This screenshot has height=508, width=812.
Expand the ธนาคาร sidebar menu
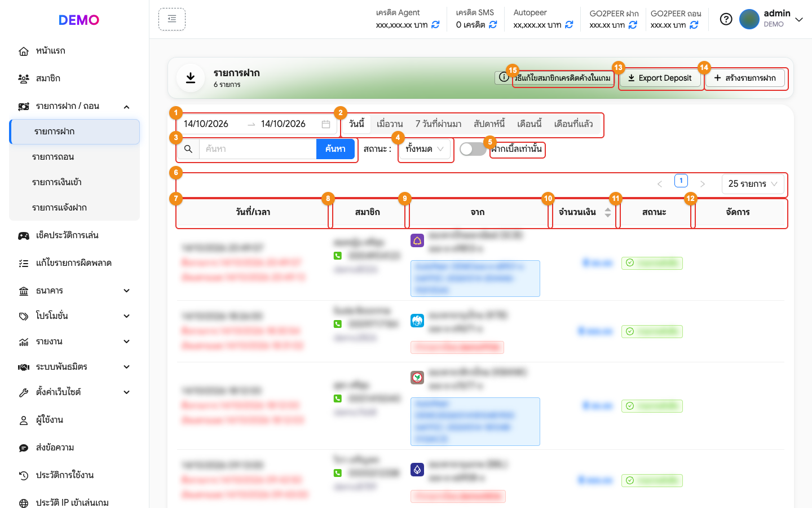126,291
